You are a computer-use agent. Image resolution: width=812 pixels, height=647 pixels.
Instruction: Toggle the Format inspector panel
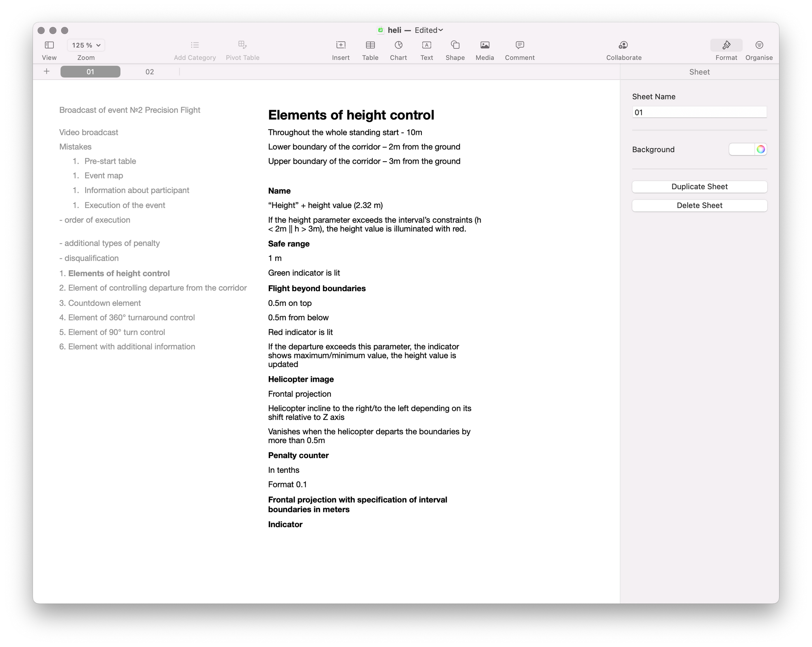[x=726, y=45]
